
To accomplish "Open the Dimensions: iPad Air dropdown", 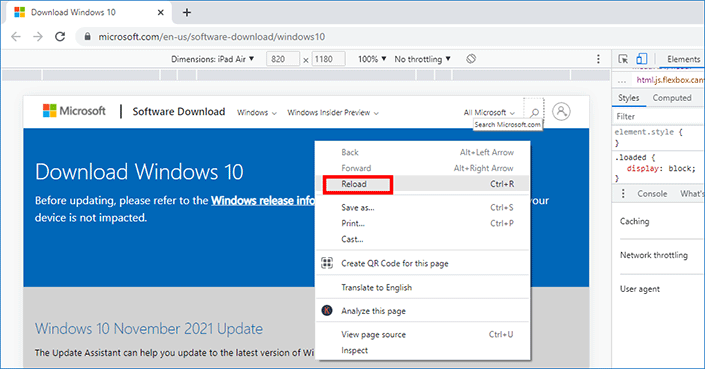I will tap(213, 59).
